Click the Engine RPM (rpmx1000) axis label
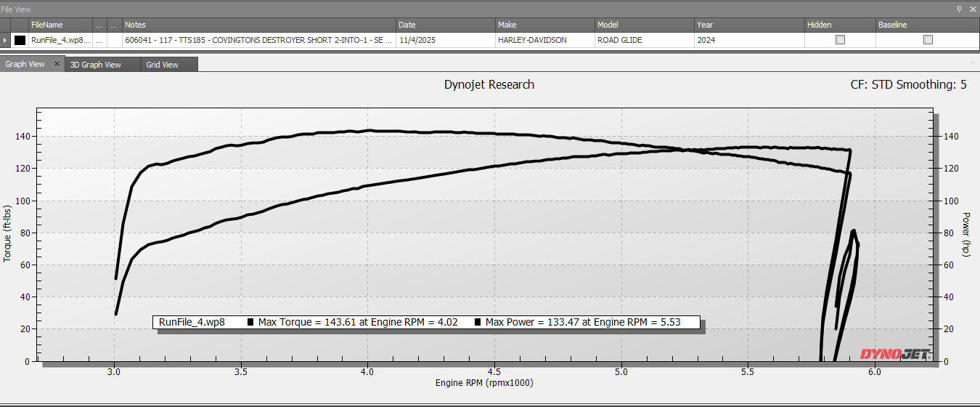The height and width of the screenshot is (407, 980). click(484, 383)
